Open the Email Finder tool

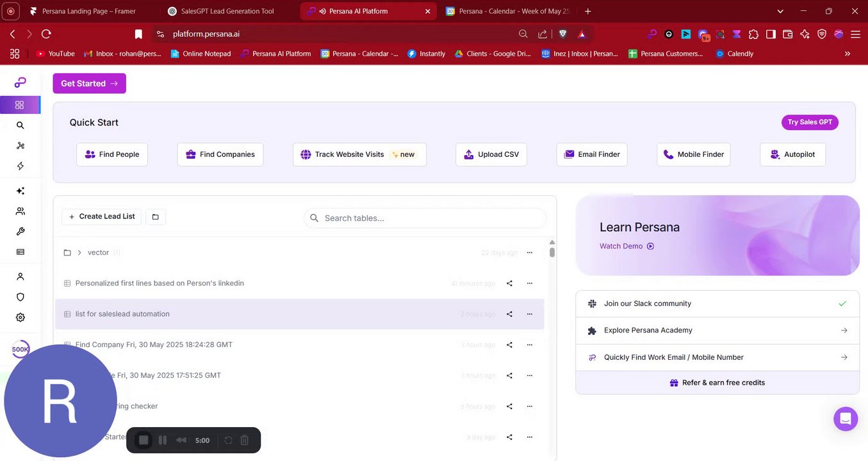pos(592,154)
